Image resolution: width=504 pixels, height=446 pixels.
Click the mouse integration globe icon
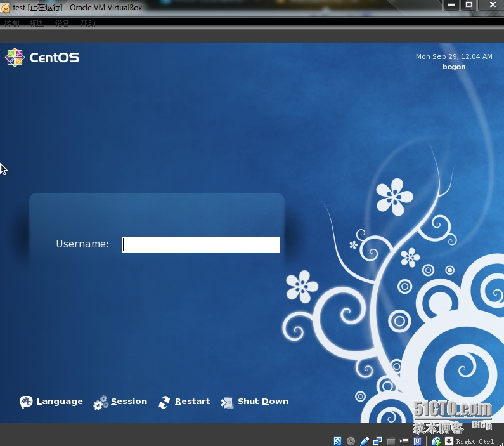point(436,441)
